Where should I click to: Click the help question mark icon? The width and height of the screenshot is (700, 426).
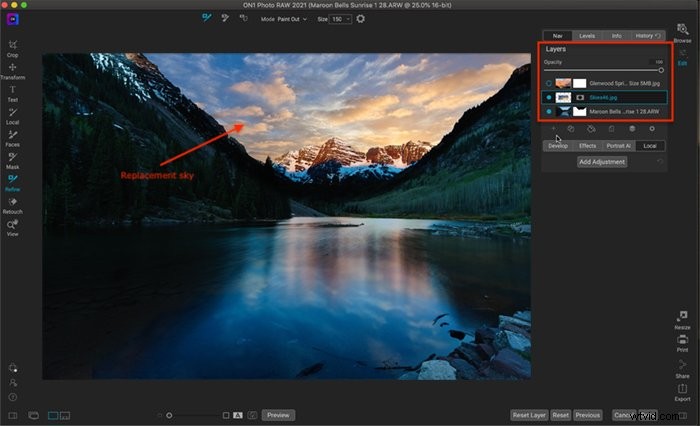click(x=12, y=397)
